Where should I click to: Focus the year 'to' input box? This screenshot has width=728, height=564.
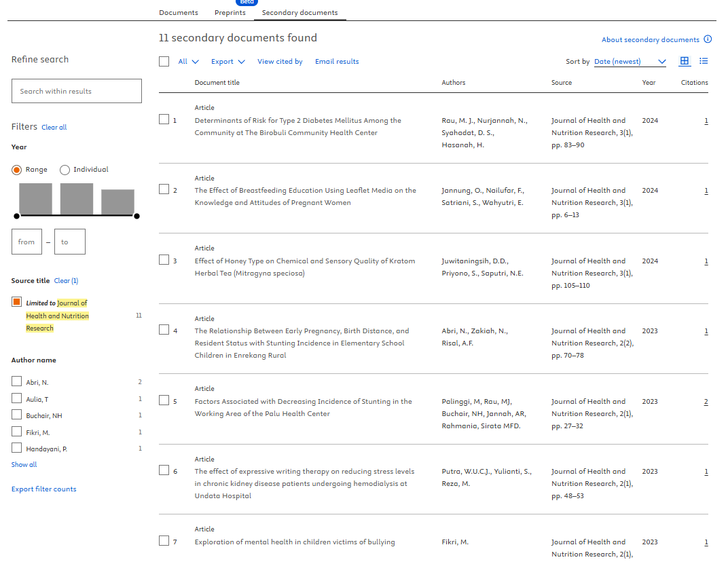pos(70,242)
